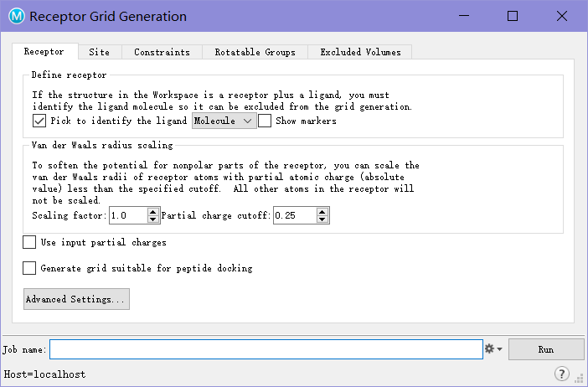
Task: Increase the Partial charge cutoff
Action: 322,212
